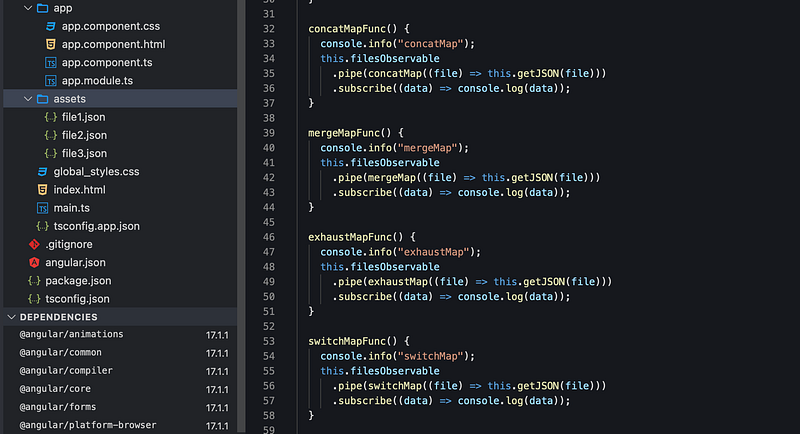
Task: Click the CSS icon for global_styles.css
Action: click(42, 172)
